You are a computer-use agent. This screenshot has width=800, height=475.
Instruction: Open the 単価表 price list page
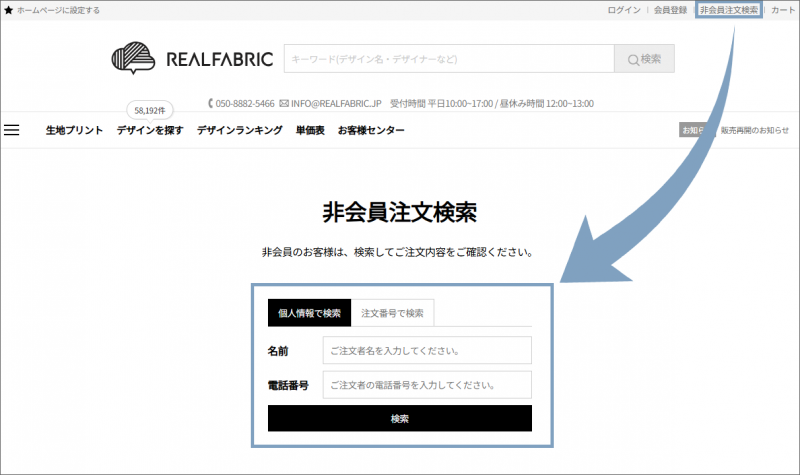pyautogui.click(x=310, y=131)
